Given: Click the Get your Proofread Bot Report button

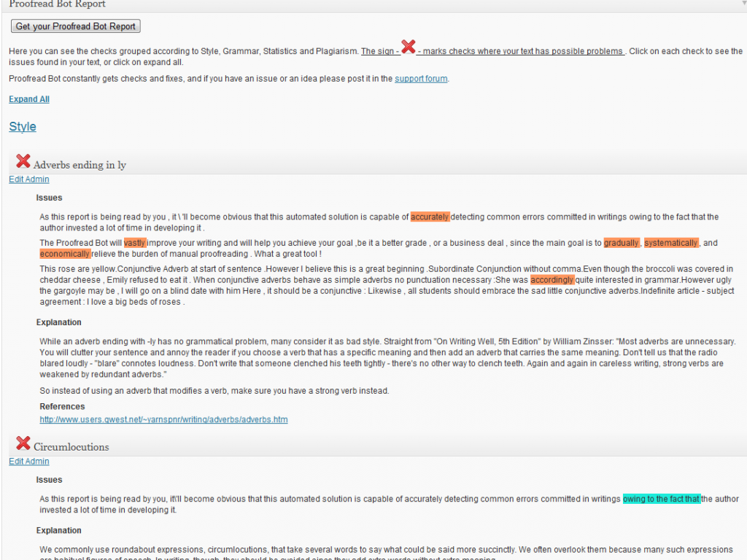Looking at the screenshot, I should pyautogui.click(x=75, y=26).
